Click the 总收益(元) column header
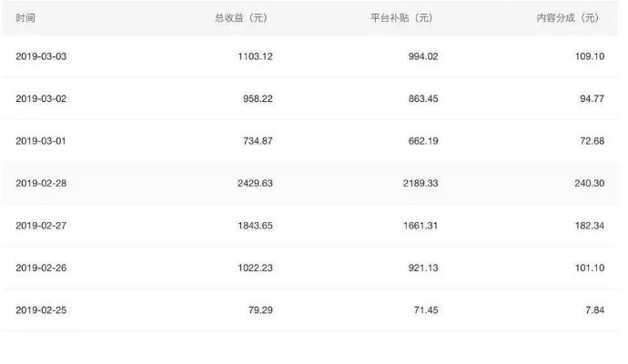The height and width of the screenshot is (364, 628). [241, 18]
